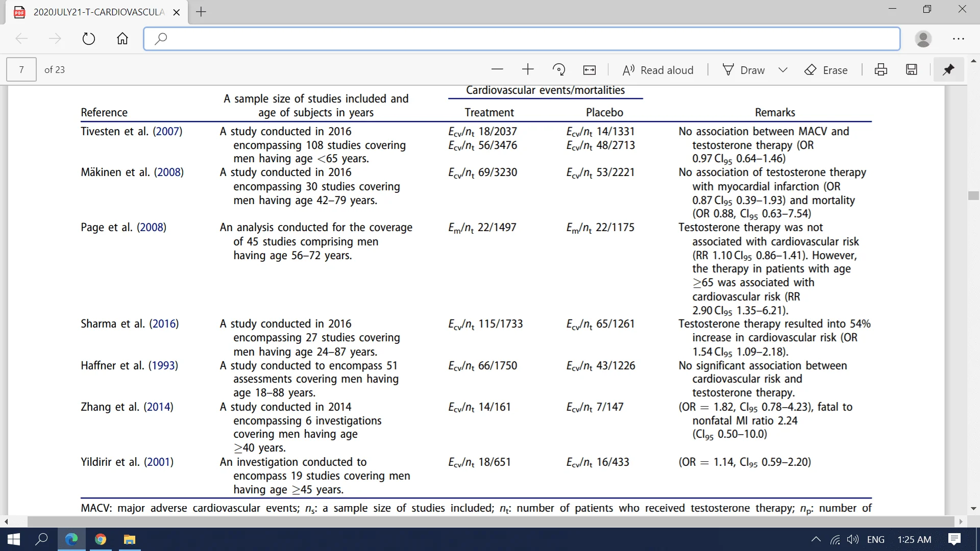
Task: Close the 2020JULY21-T-CARDIOVASCULA tab
Action: point(177,12)
